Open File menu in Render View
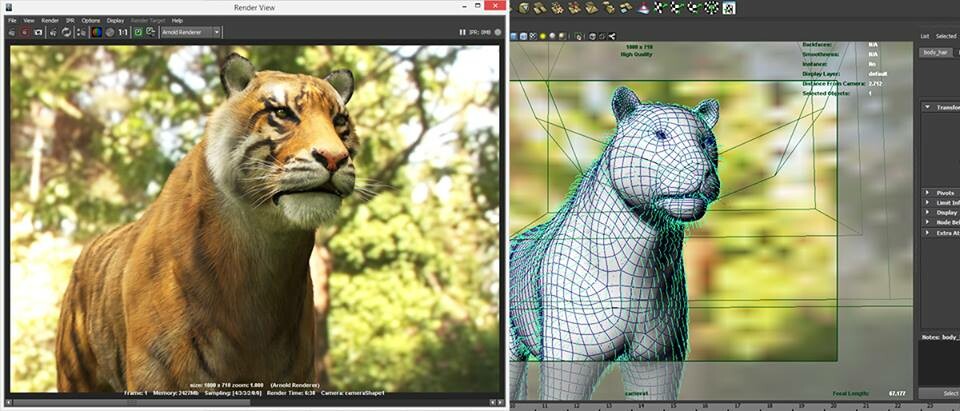Screen dimensions: 960x411 coord(12,20)
